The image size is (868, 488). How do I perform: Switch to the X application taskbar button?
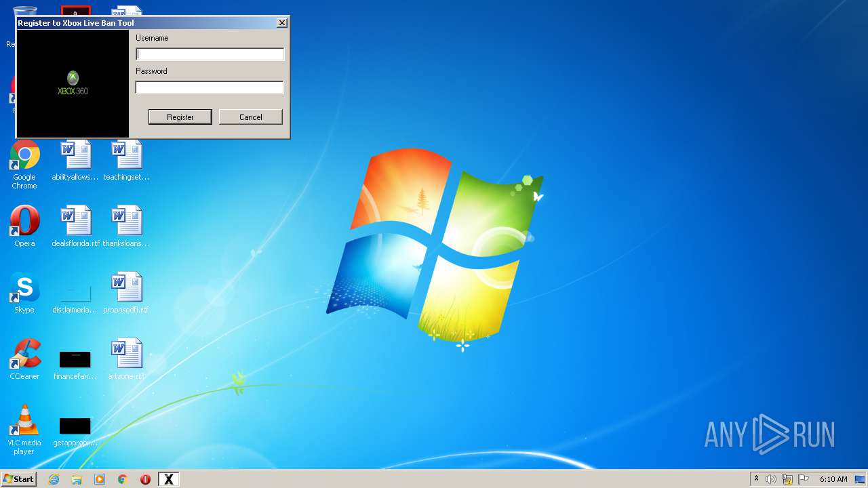169,479
